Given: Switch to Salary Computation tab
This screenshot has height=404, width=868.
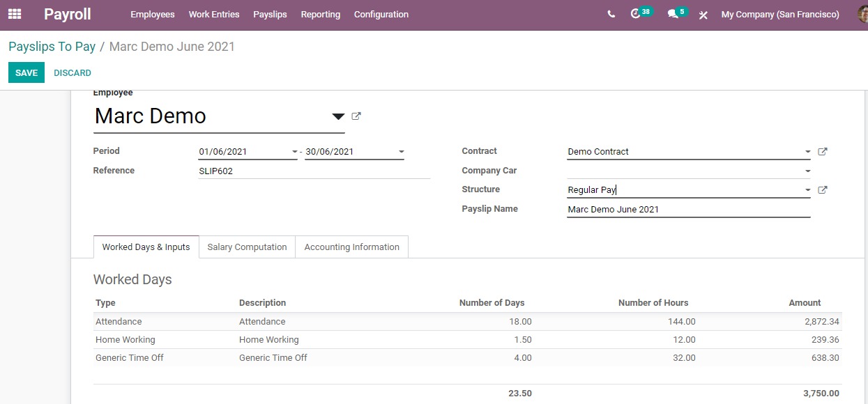Looking at the screenshot, I should tap(247, 247).
